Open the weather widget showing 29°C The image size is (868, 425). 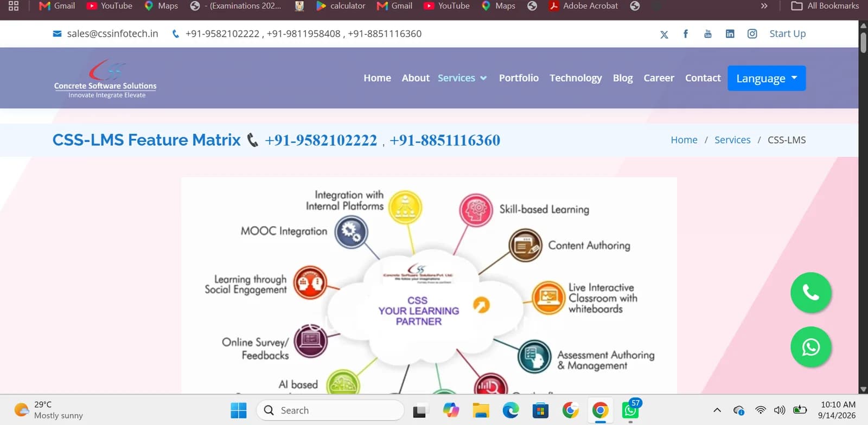[x=49, y=410]
